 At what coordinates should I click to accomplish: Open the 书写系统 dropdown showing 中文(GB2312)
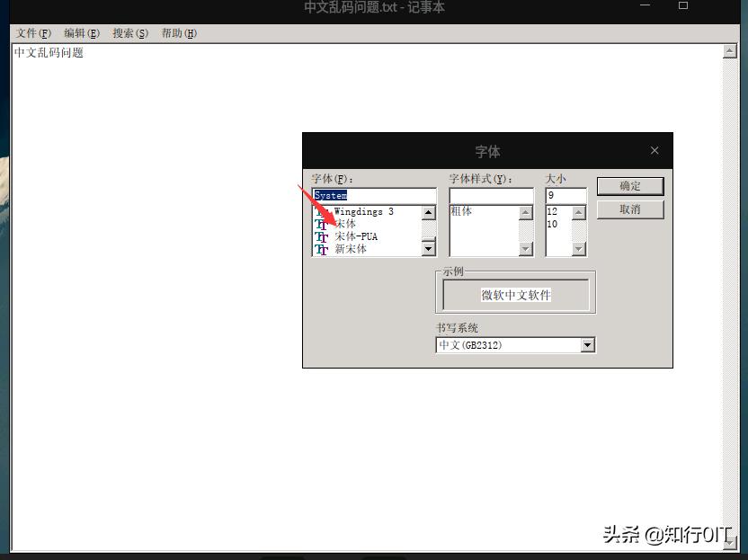point(587,344)
